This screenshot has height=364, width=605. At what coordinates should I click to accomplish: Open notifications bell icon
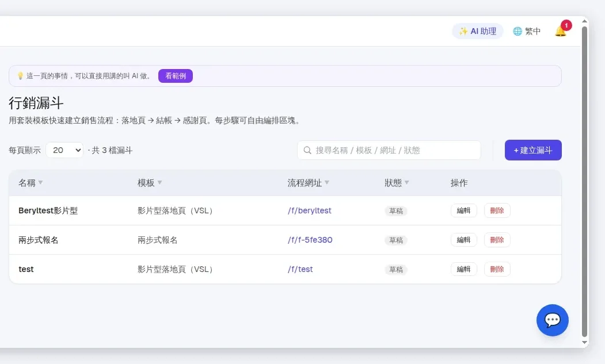pos(561,31)
